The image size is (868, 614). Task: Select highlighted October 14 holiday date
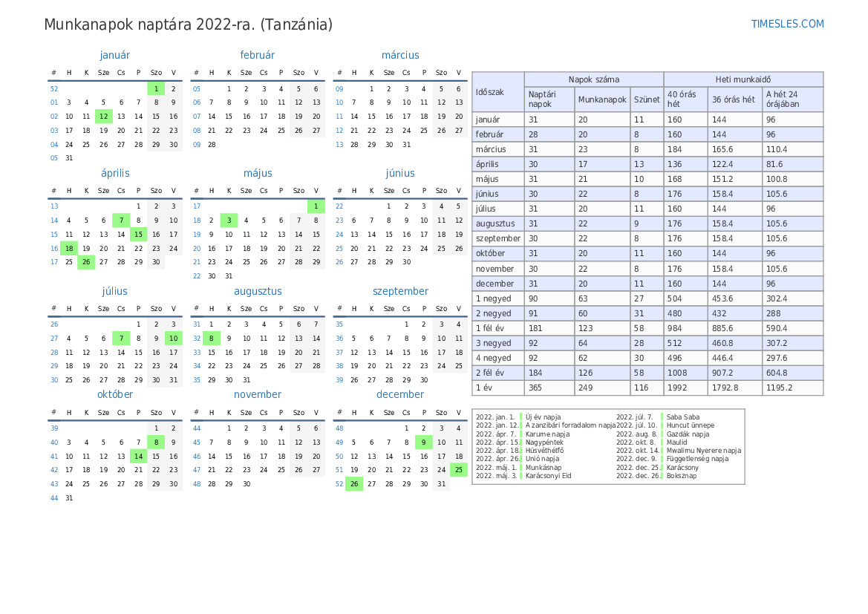[x=138, y=457]
